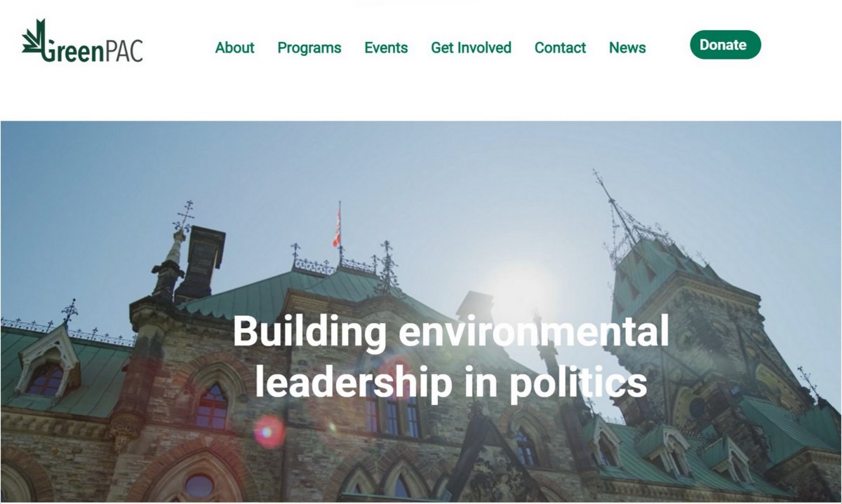Click the word "Building" in the hero headline
Screen dimensions: 842x504
pyautogui.click(x=309, y=333)
